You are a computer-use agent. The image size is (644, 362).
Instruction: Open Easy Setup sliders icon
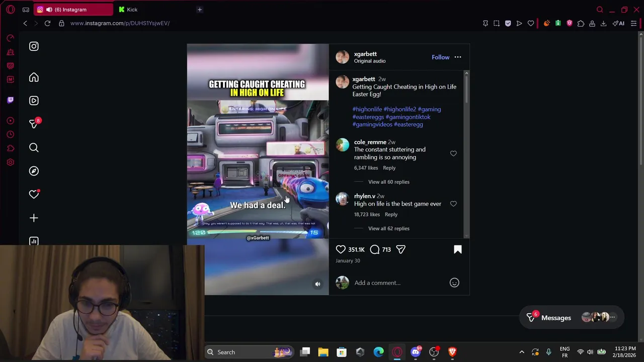click(x=633, y=23)
